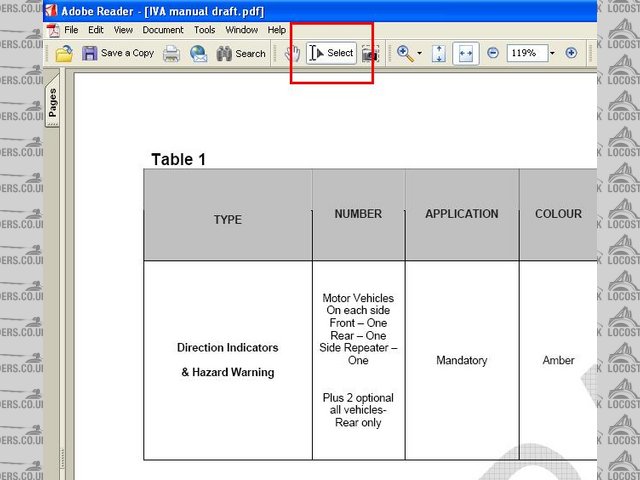640x480 pixels.
Task: Open the Tools menu
Action: click(204, 30)
